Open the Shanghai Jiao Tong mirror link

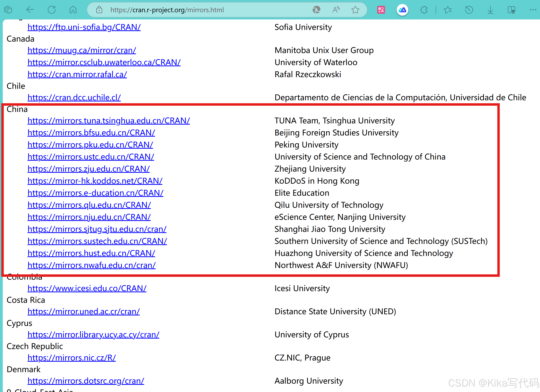97,229
